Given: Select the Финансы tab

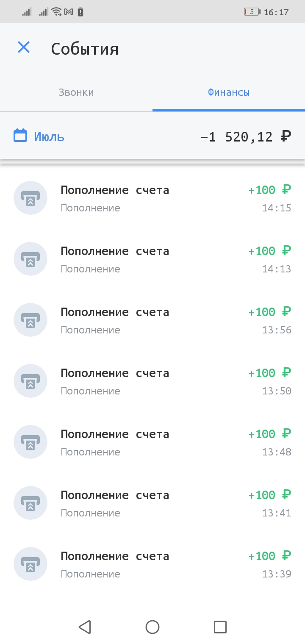Looking at the screenshot, I should coord(229,92).
